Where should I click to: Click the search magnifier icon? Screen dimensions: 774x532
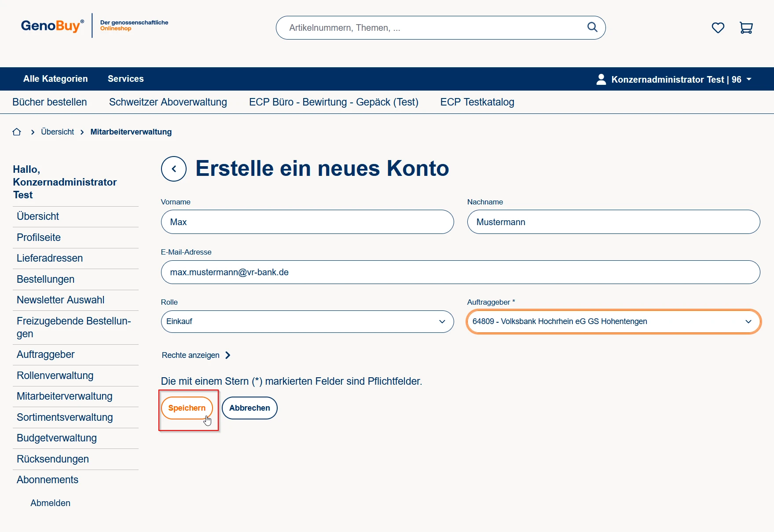(x=592, y=27)
